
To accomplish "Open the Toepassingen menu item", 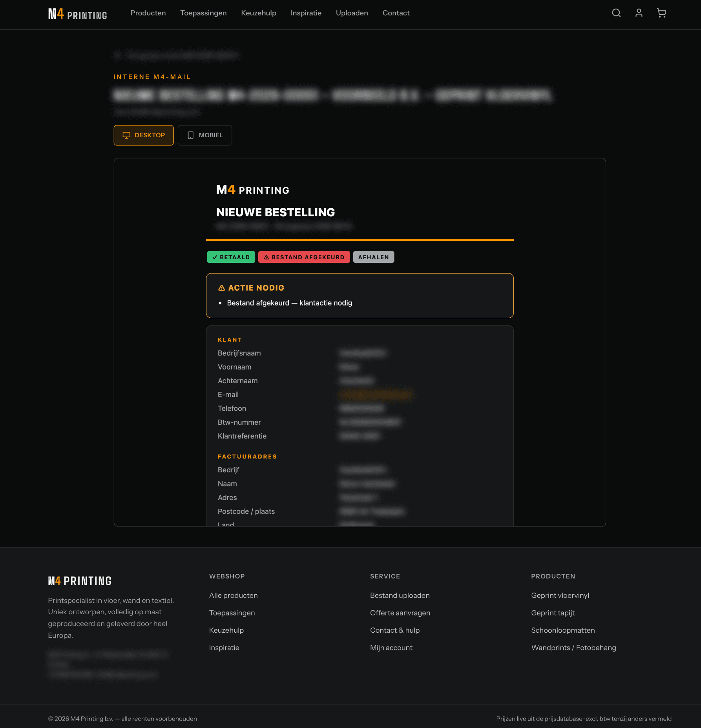I will (x=203, y=13).
